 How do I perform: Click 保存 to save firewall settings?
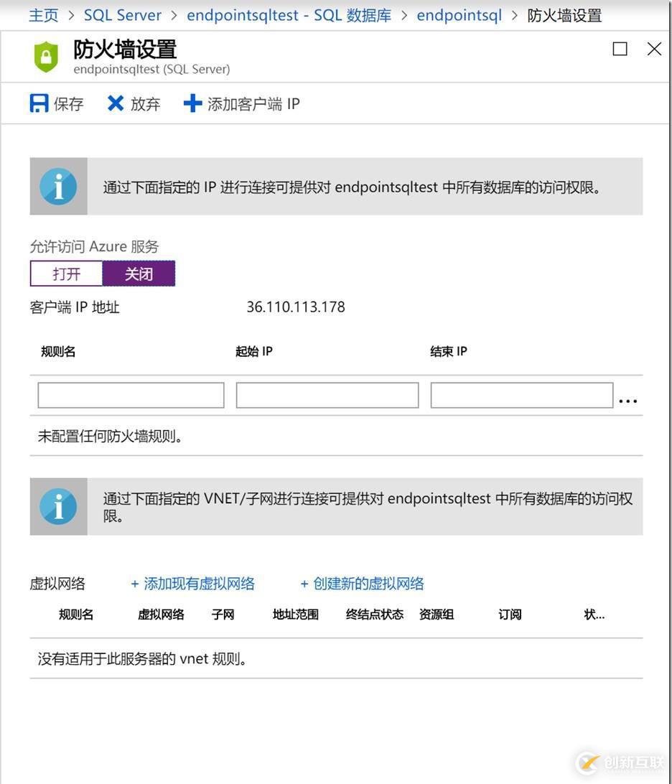[68, 104]
